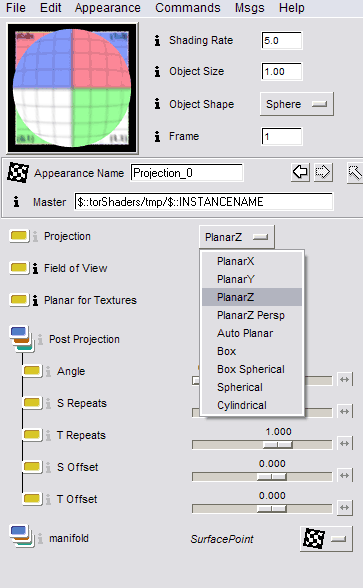The image size is (363, 588).
Task: Click the info icon next to Object Shape
Action: pyautogui.click(x=158, y=104)
